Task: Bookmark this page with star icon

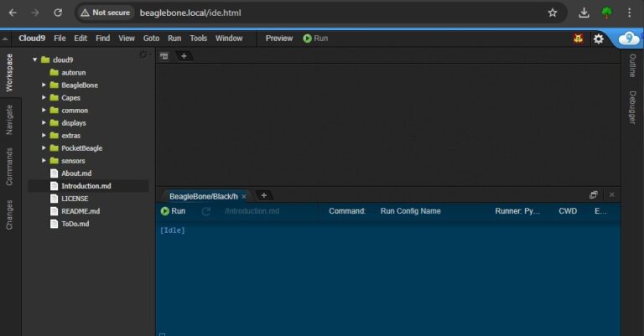Action: pyautogui.click(x=553, y=13)
